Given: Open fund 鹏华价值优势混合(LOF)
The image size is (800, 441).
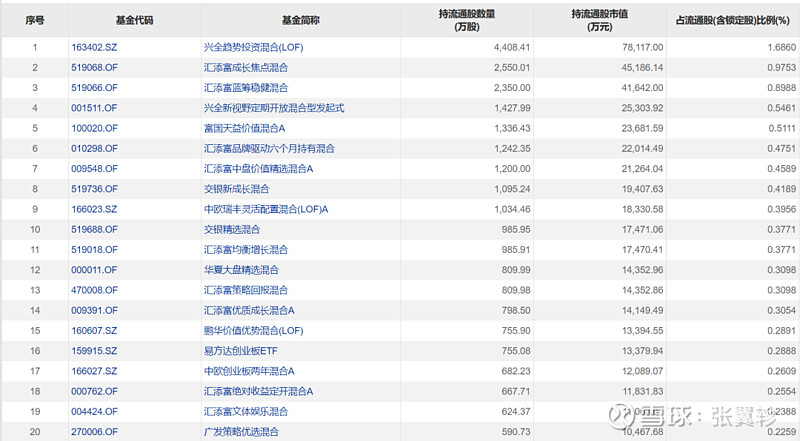Looking at the screenshot, I should [254, 330].
